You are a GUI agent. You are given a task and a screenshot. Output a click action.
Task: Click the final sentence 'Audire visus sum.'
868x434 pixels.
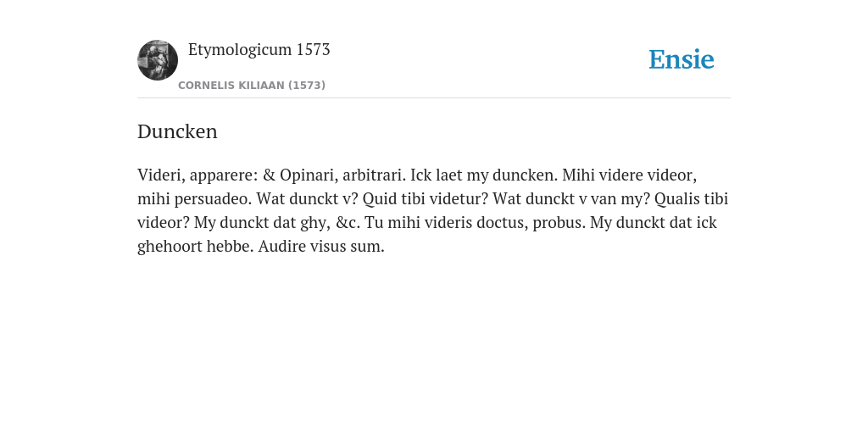click(x=321, y=247)
